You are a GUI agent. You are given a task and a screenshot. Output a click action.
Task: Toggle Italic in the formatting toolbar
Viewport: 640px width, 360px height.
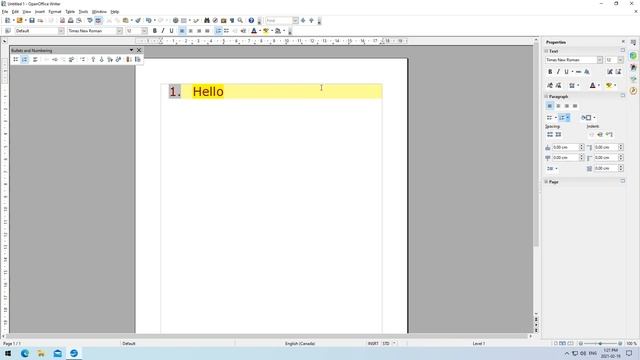[163, 31]
